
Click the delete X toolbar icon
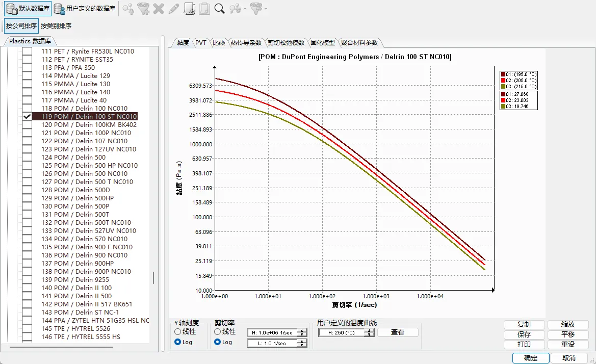(x=159, y=8)
